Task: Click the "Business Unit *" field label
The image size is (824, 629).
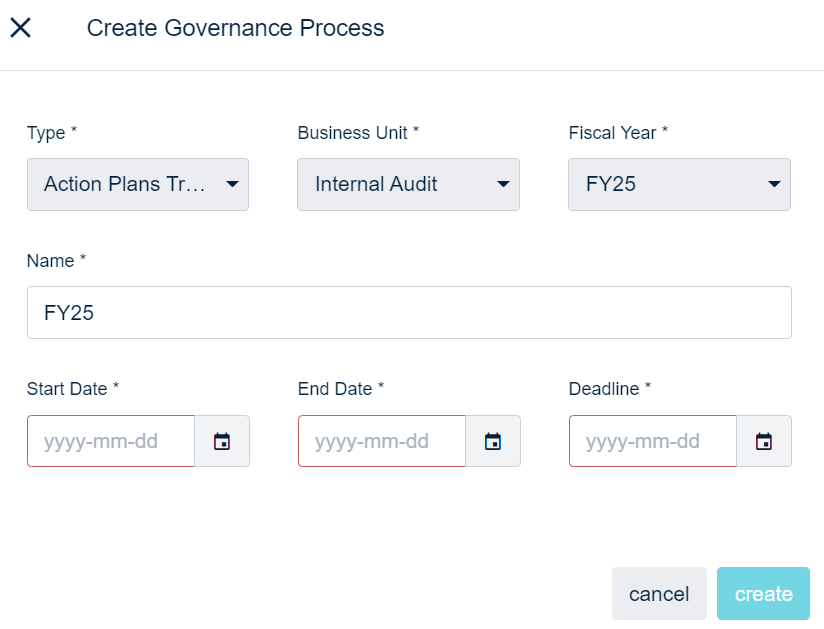Action: (358, 133)
